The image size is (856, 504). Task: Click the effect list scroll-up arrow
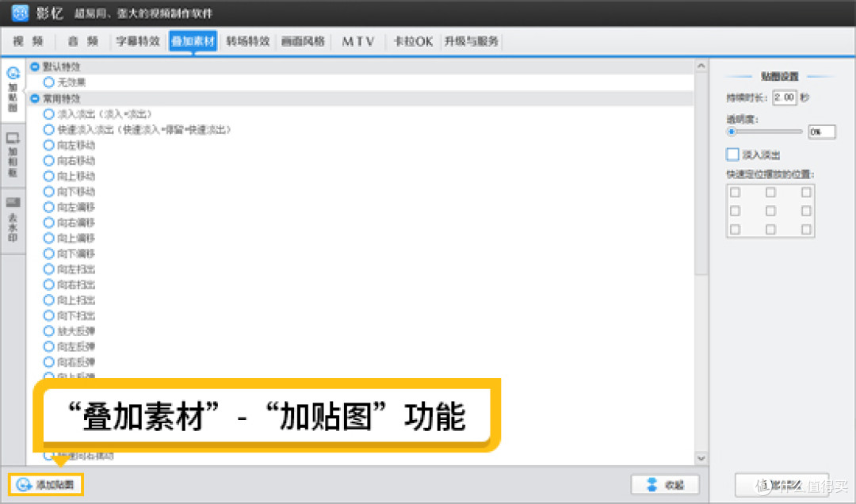[x=701, y=66]
